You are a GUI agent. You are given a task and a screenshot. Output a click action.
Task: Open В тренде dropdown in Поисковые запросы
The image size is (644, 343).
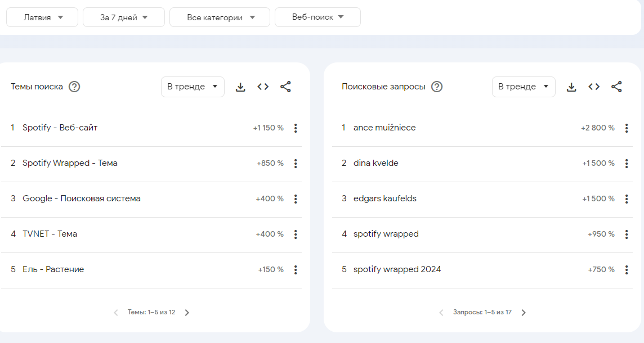pos(524,87)
